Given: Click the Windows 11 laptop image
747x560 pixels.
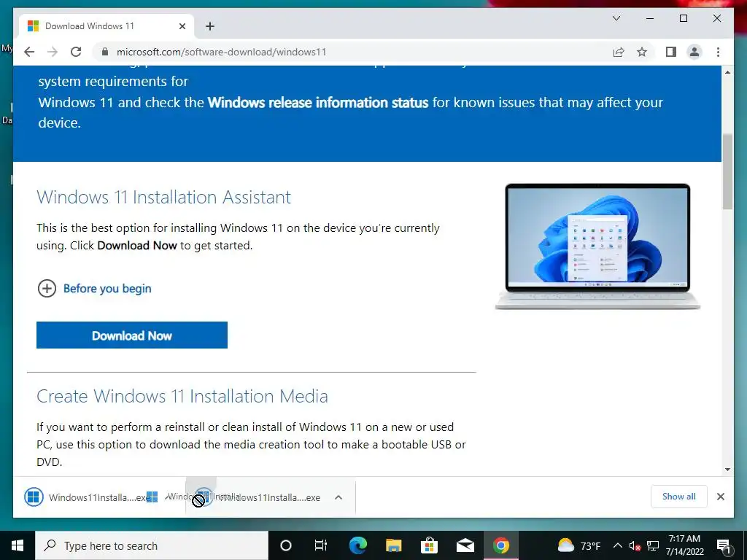Looking at the screenshot, I should coord(597,246).
